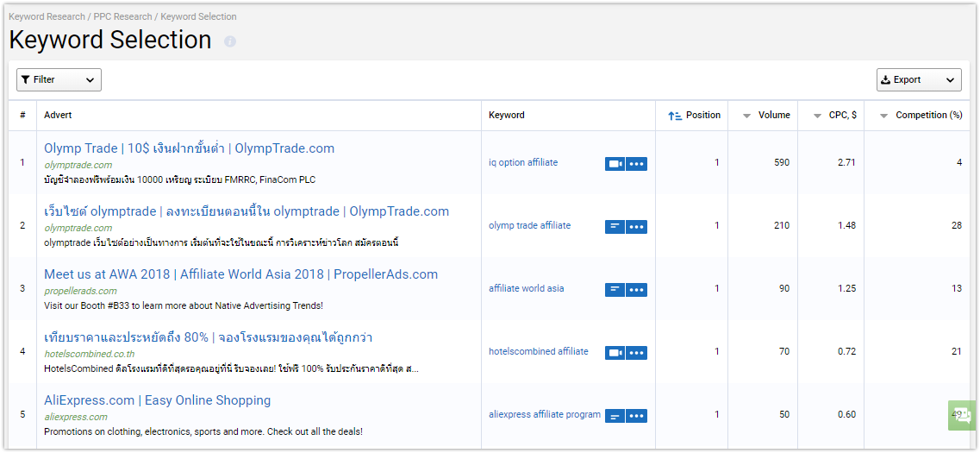Click text ad icon for affiliate world asia
Image resolution: width=980 pixels, height=453 pixels.
point(615,290)
